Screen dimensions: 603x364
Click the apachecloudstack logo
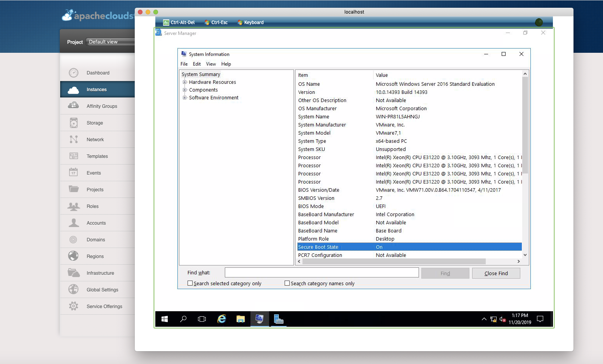tap(98, 16)
